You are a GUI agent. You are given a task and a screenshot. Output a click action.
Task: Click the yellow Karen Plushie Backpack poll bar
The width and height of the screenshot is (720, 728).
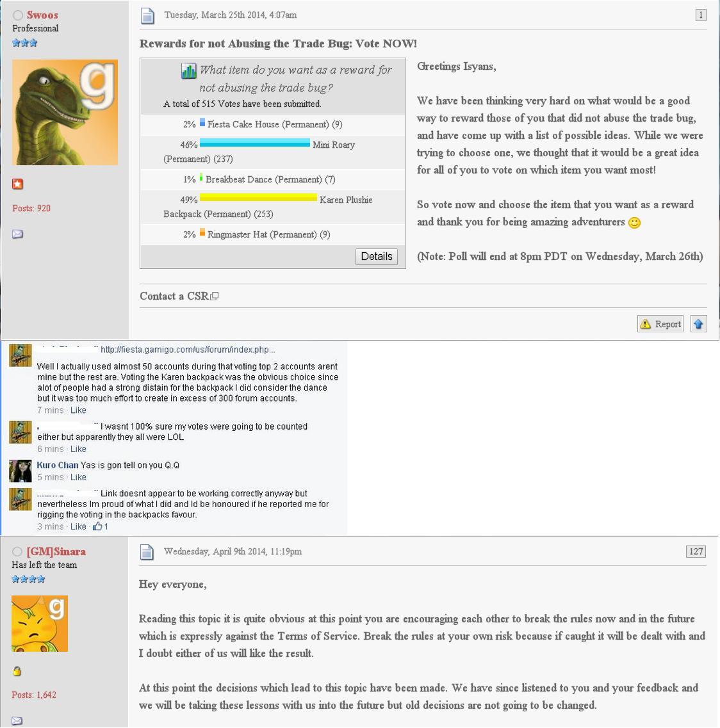[x=258, y=197]
